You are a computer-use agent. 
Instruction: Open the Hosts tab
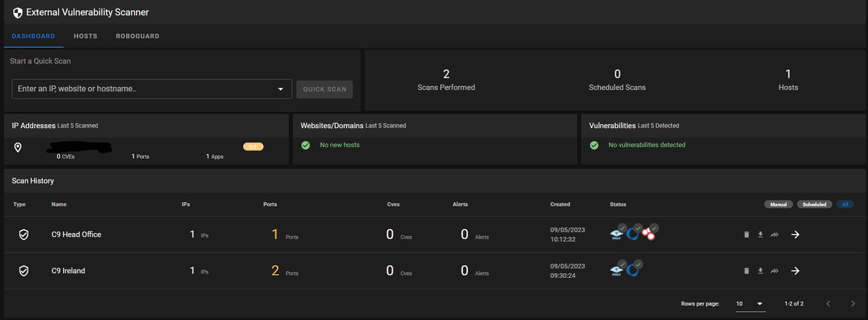pos(85,36)
